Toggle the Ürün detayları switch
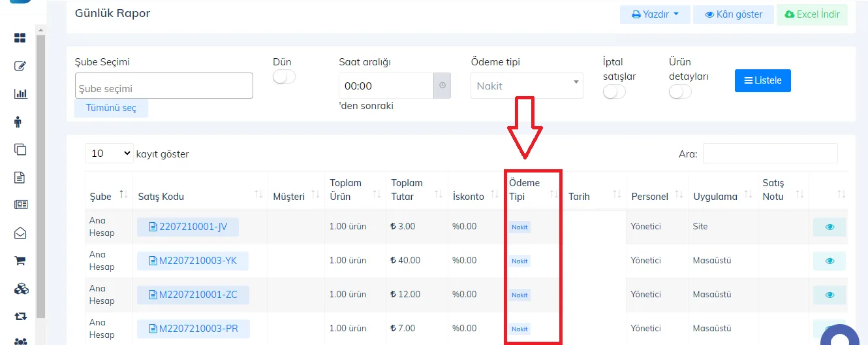This screenshot has height=345, width=868. point(680,92)
